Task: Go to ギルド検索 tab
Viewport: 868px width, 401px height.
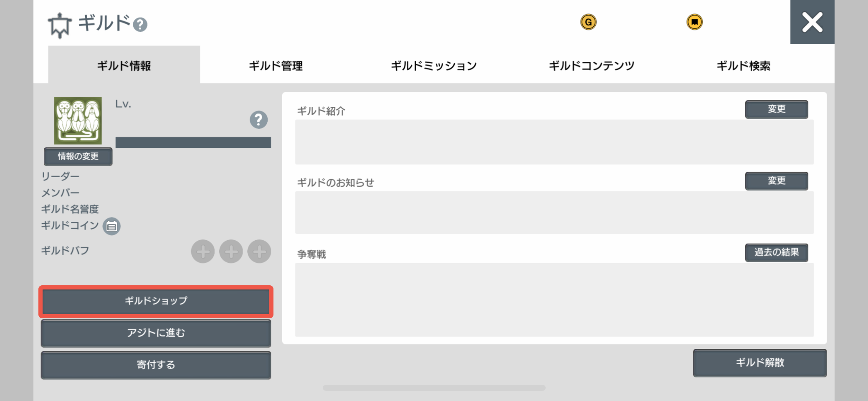Action: (744, 66)
